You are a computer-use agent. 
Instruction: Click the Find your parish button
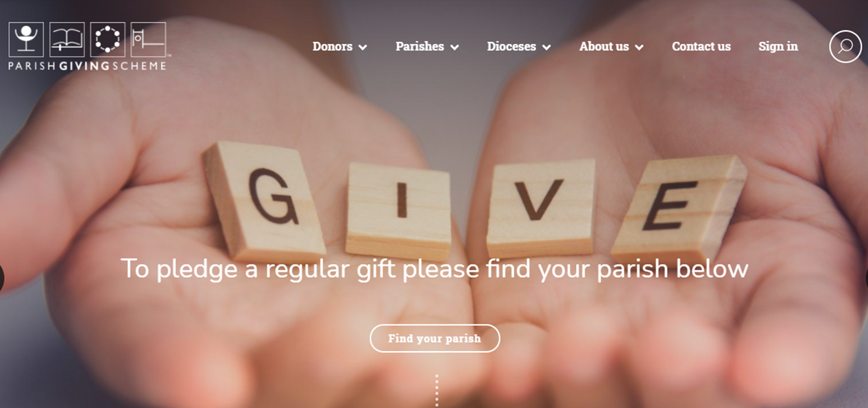435,338
